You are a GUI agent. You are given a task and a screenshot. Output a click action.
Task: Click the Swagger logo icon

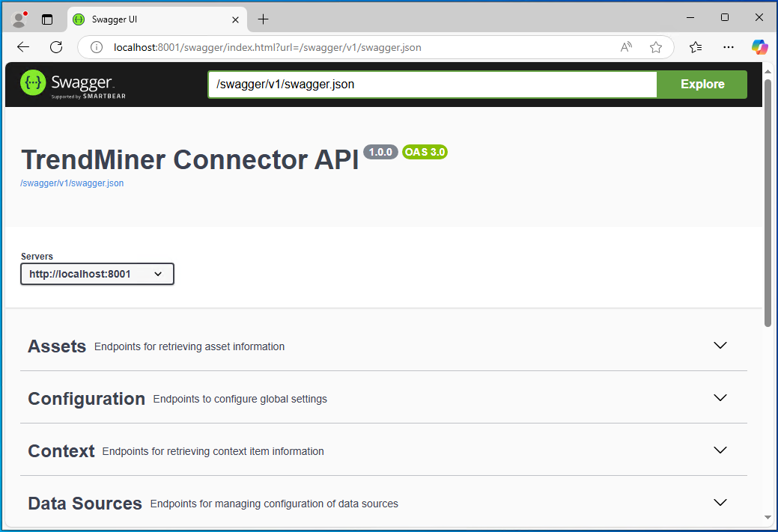point(32,82)
